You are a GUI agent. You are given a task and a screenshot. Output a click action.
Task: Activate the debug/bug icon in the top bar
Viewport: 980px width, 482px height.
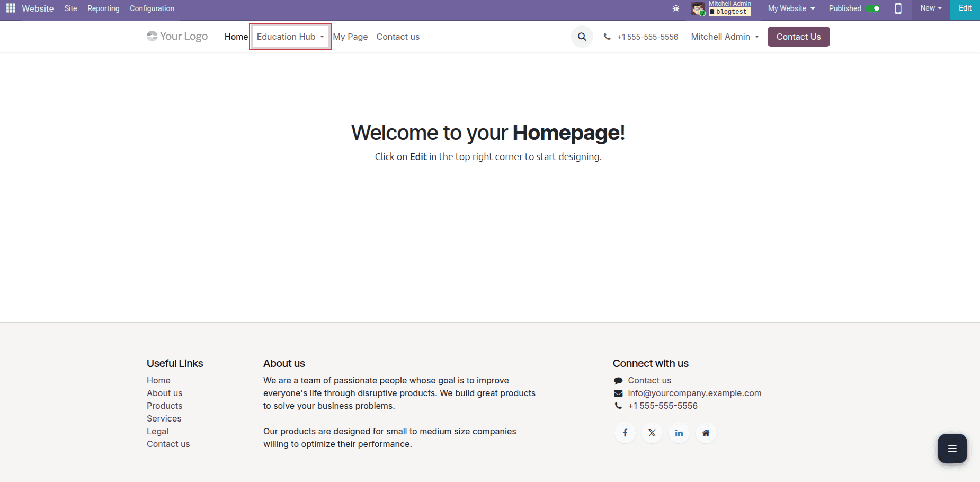(676, 8)
